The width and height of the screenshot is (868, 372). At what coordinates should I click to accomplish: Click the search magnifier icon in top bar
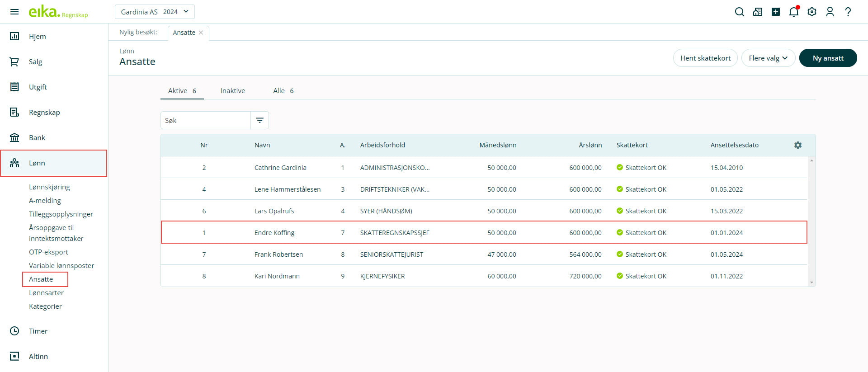739,12
